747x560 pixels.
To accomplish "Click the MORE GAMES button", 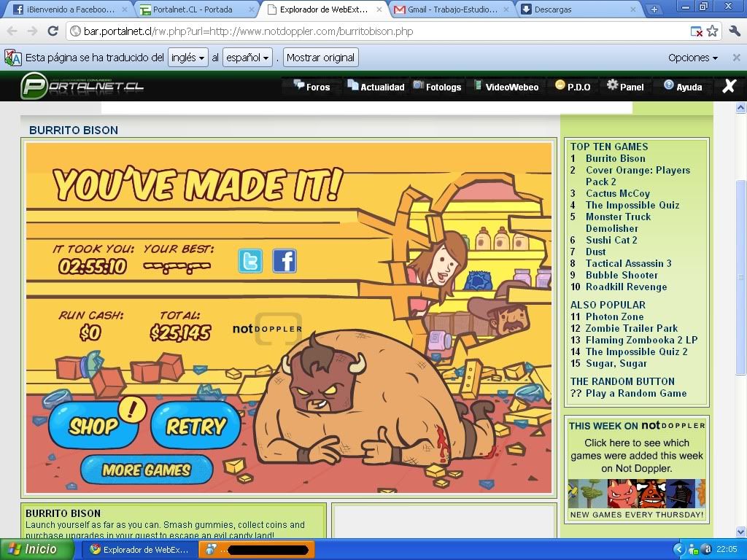I will click(146, 470).
